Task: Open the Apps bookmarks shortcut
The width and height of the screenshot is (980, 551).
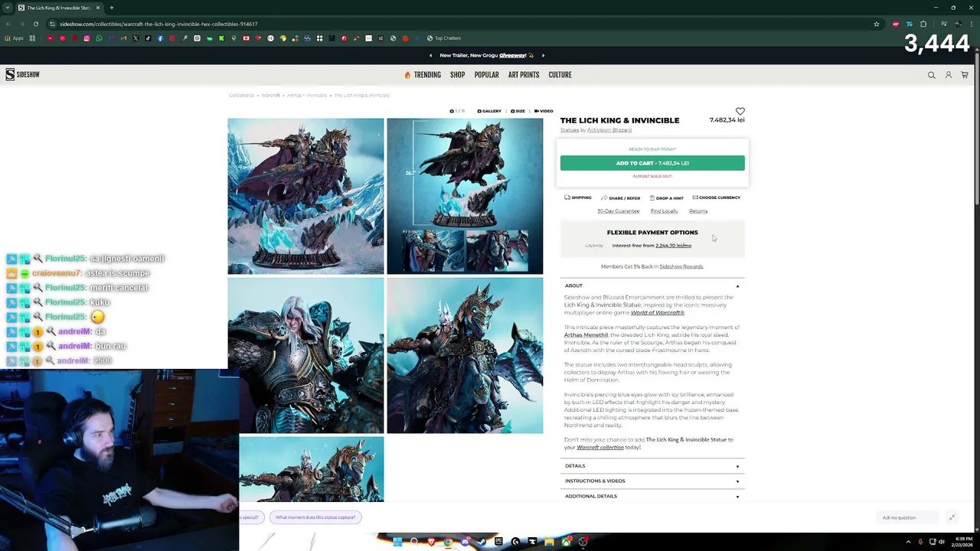Action: tap(14, 38)
